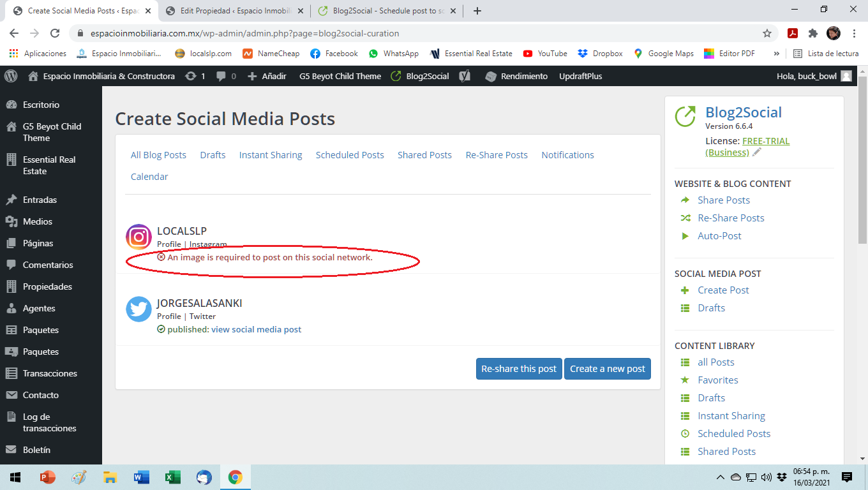Open all Posts in Content Library

[715, 362]
